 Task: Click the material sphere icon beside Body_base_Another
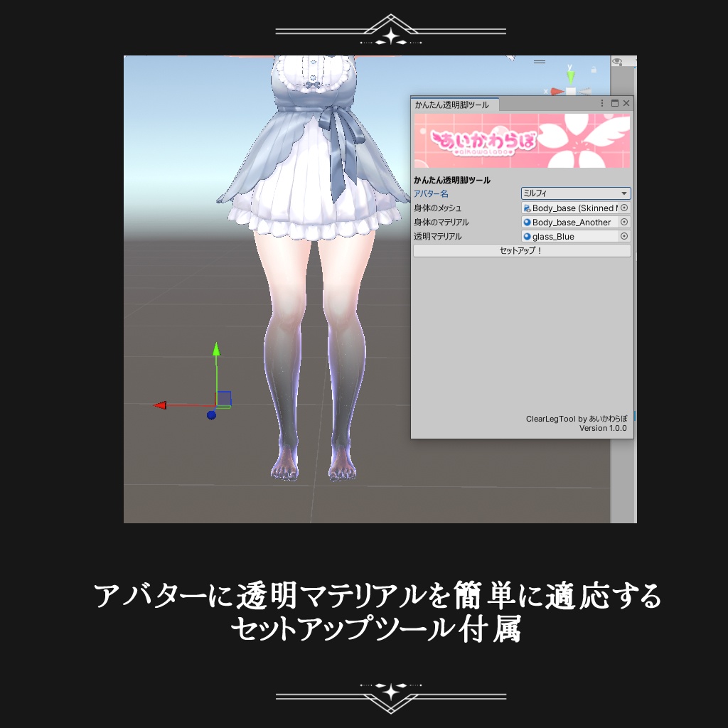coord(528,223)
